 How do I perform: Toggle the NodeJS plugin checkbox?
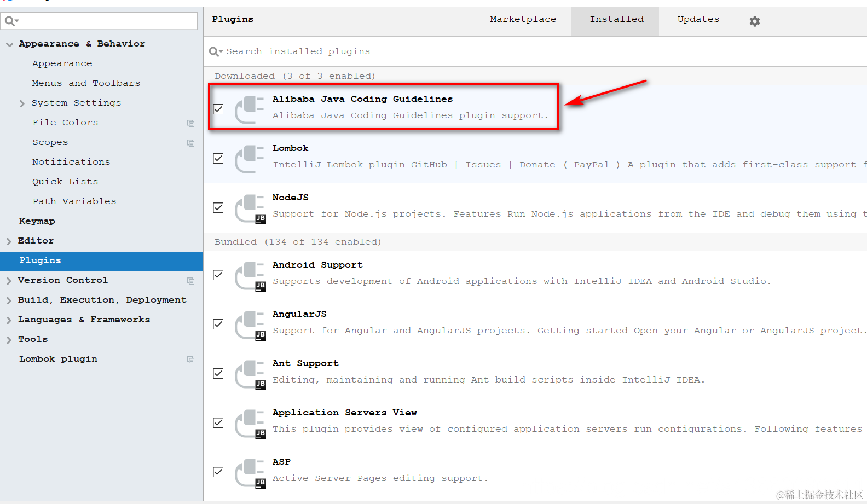(218, 207)
